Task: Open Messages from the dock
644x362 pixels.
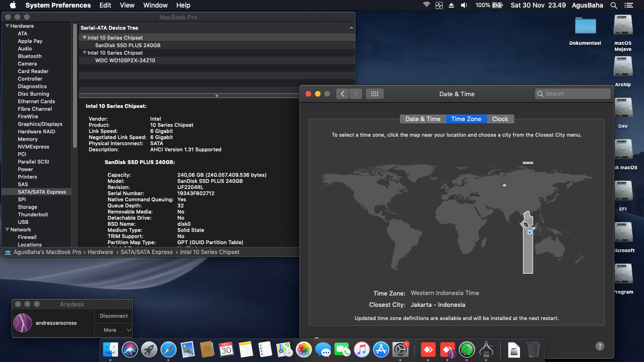Action: point(323,349)
